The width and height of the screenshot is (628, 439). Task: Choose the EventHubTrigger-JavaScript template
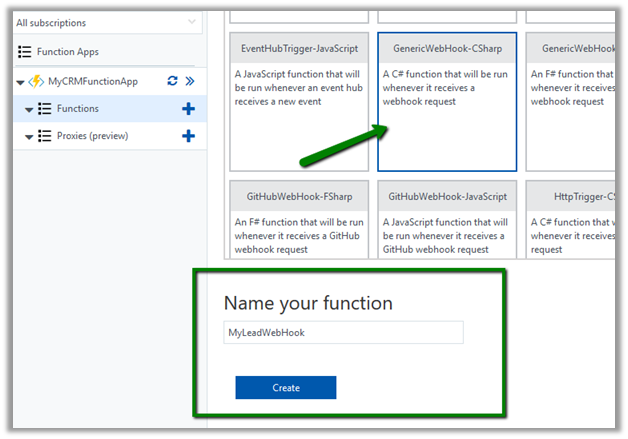[x=299, y=102]
